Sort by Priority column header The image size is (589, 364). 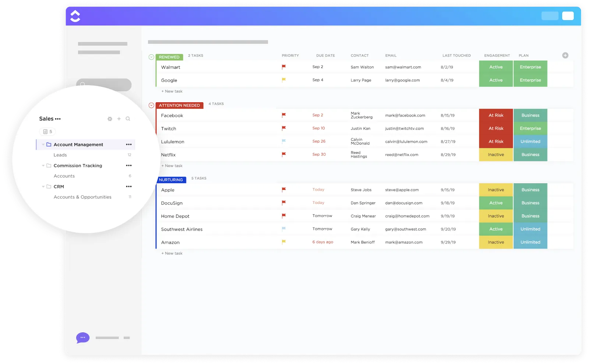click(x=290, y=56)
